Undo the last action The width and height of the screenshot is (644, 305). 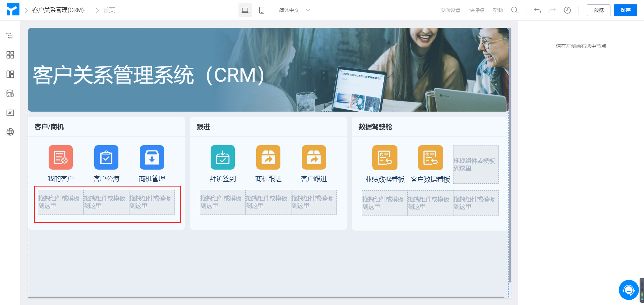537,10
